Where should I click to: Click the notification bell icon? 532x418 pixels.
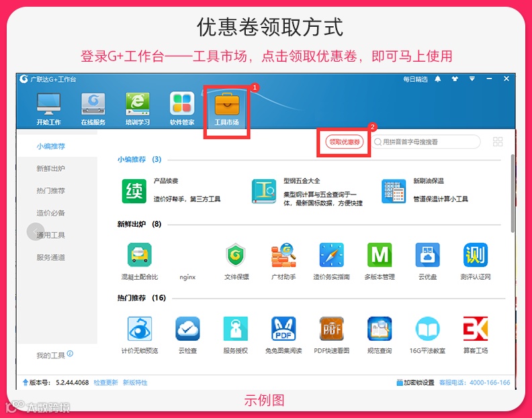pos(438,79)
